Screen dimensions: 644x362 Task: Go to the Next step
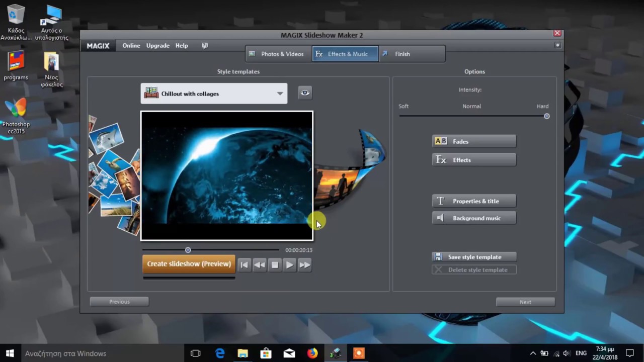click(525, 302)
